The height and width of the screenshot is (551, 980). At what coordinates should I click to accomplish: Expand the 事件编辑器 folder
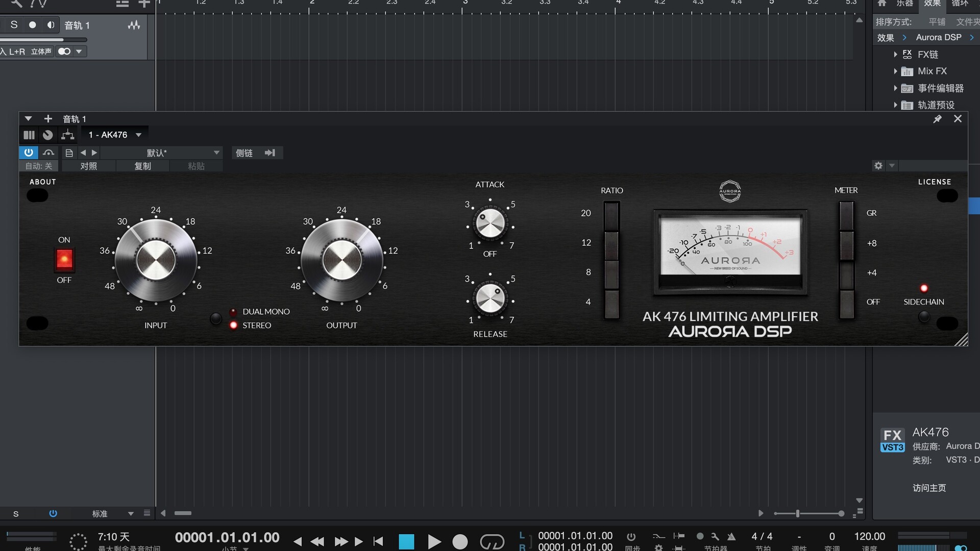point(895,88)
